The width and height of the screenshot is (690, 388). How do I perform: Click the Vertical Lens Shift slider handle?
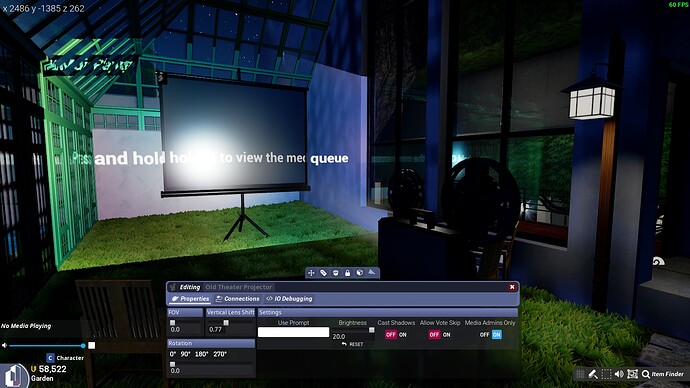tap(226, 323)
